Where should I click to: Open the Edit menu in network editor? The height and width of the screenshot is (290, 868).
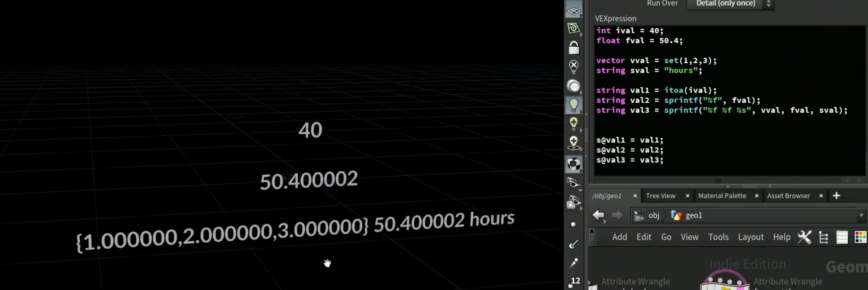click(x=644, y=237)
